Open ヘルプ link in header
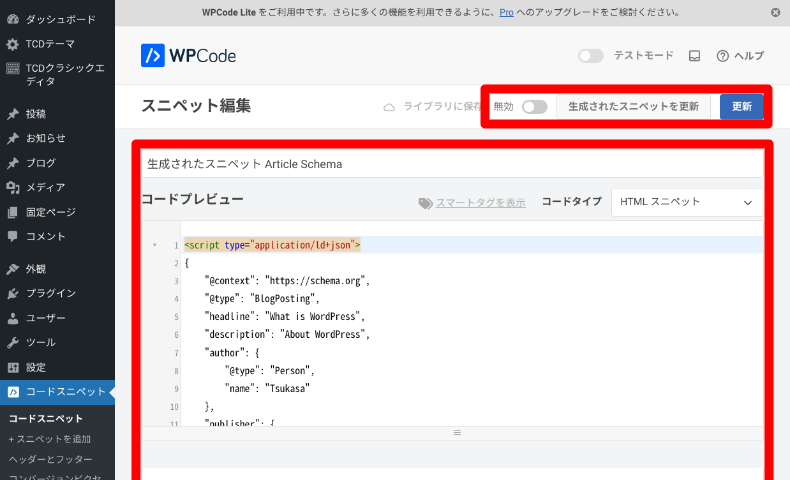The width and height of the screenshot is (790, 480). click(740, 56)
